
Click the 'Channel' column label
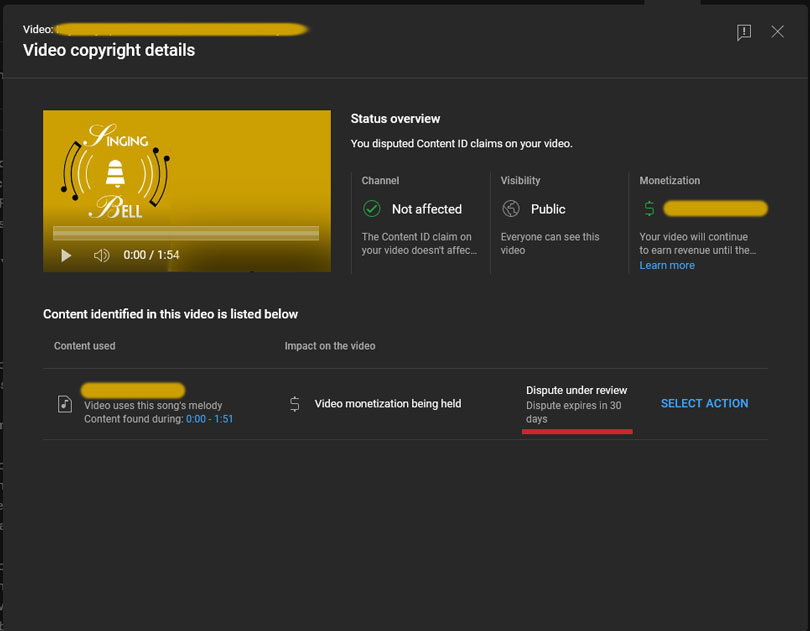tap(380, 180)
